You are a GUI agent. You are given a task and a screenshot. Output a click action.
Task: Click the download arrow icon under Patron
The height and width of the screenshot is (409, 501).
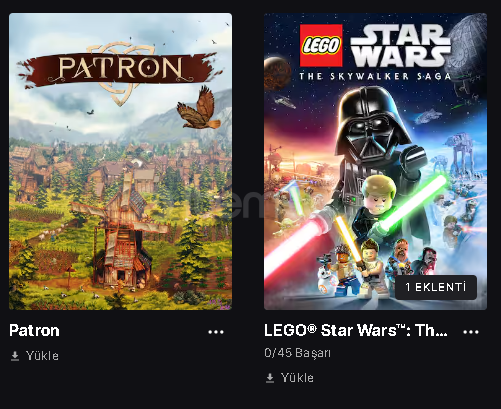(15, 356)
